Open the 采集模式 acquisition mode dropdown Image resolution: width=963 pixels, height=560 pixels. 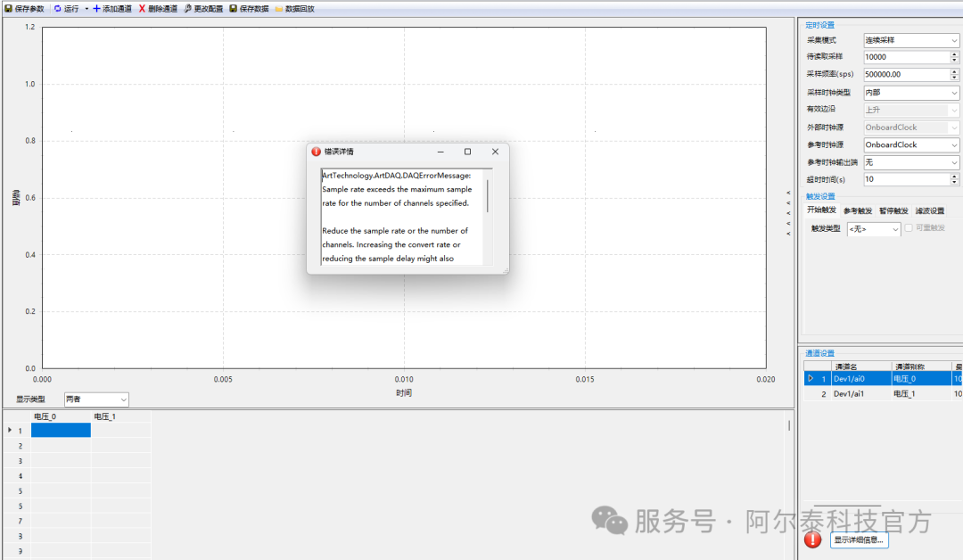coord(954,41)
